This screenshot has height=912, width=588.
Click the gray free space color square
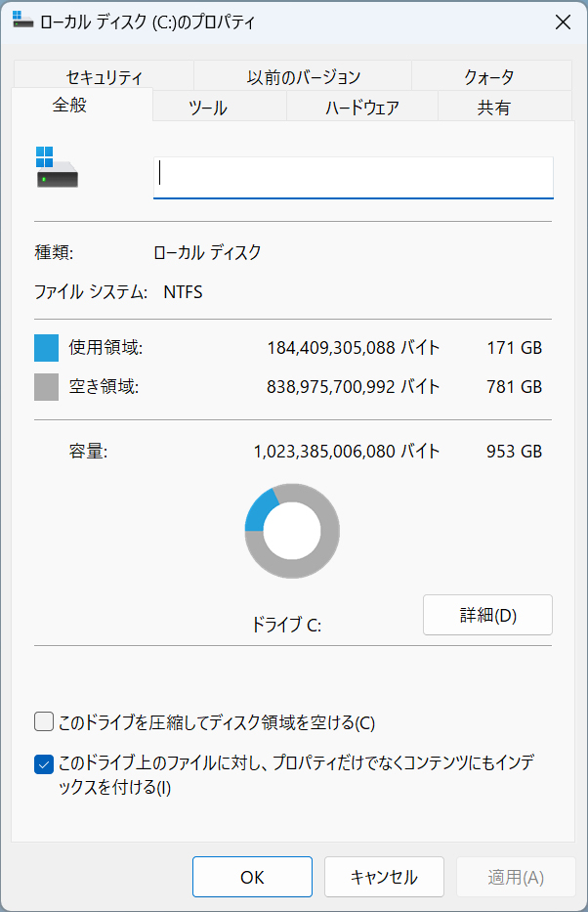pos(47,387)
